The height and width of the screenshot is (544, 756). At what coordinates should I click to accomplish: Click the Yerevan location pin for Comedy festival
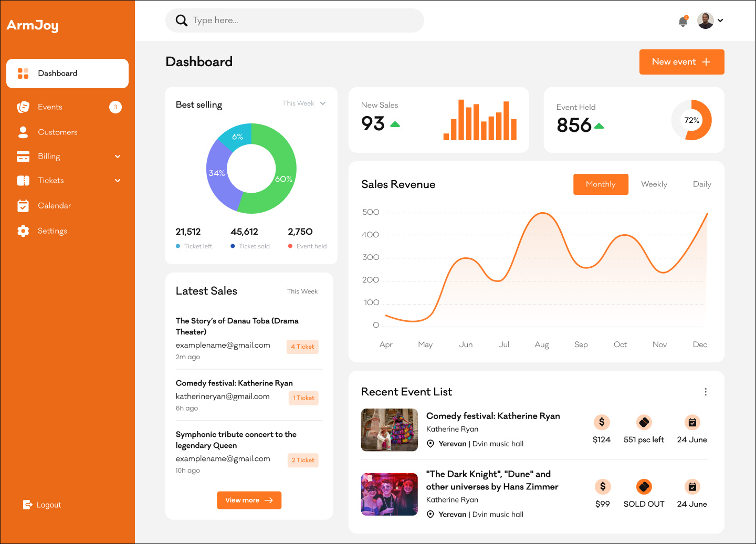pos(430,443)
